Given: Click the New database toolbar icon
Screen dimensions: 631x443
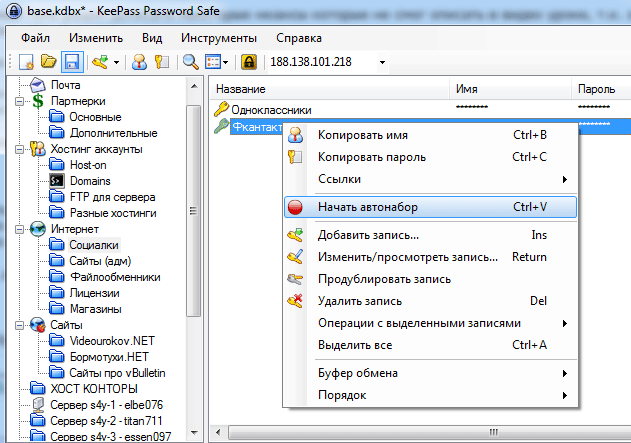Looking at the screenshot, I should coord(27,62).
